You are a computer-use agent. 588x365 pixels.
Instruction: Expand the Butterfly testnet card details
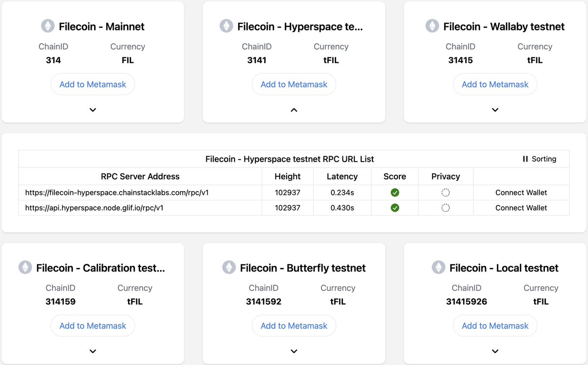294,351
